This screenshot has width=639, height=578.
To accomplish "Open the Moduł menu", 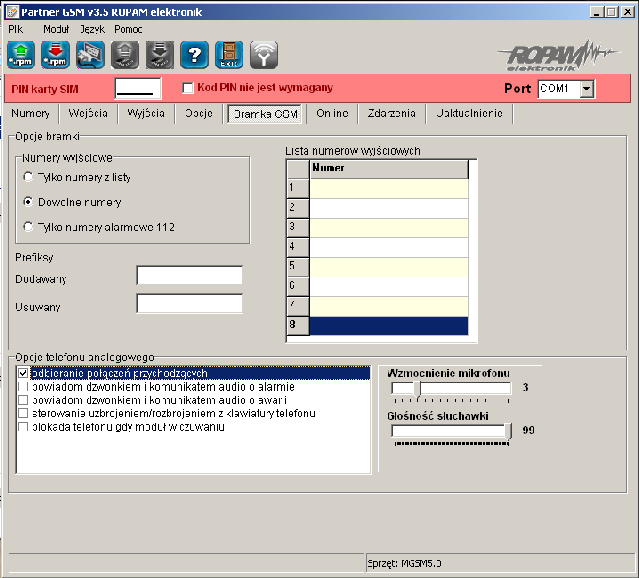I will [56, 29].
